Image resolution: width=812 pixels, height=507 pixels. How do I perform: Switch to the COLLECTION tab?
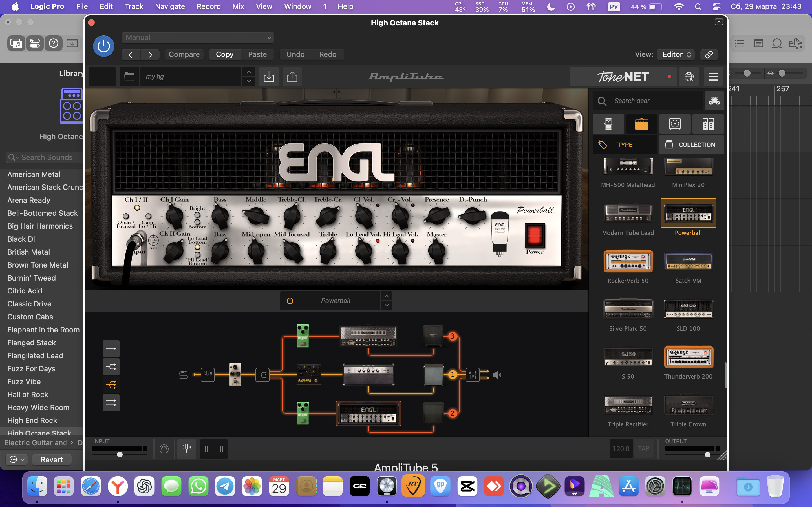click(x=691, y=145)
